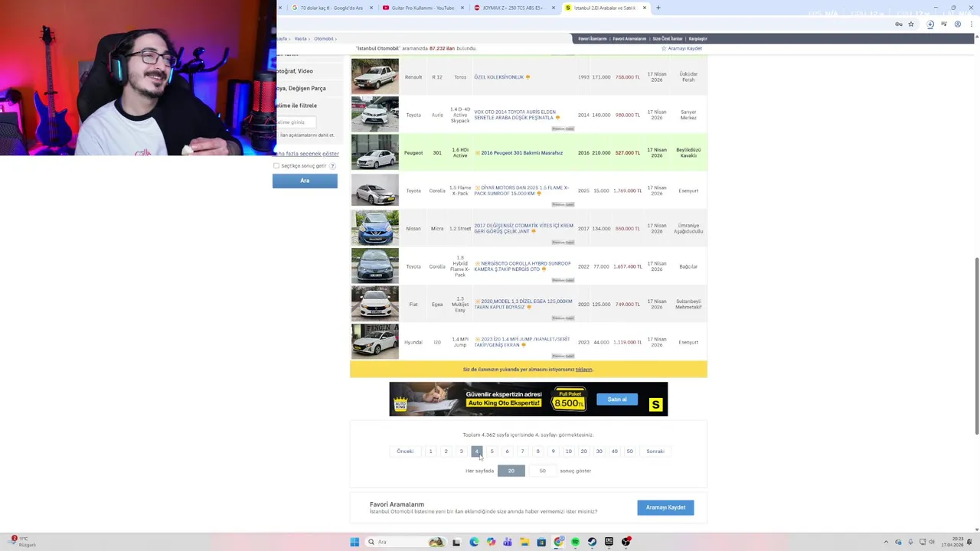Click Satın al on Auto King ad
The height and width of the screenshot is (551, 980).
click(x=617, y=399)
